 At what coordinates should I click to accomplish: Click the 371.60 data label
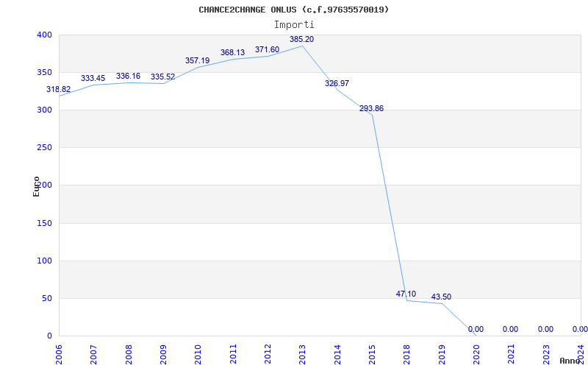pos(267,49)
